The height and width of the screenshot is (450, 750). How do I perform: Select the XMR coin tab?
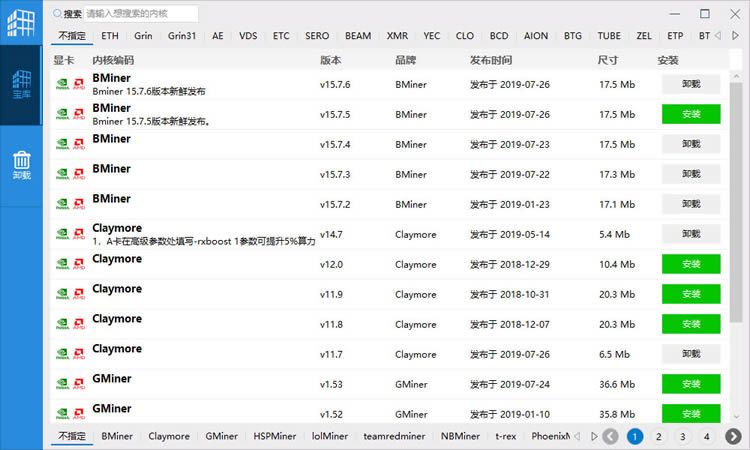pyautogui.click(x=397, y=36)
